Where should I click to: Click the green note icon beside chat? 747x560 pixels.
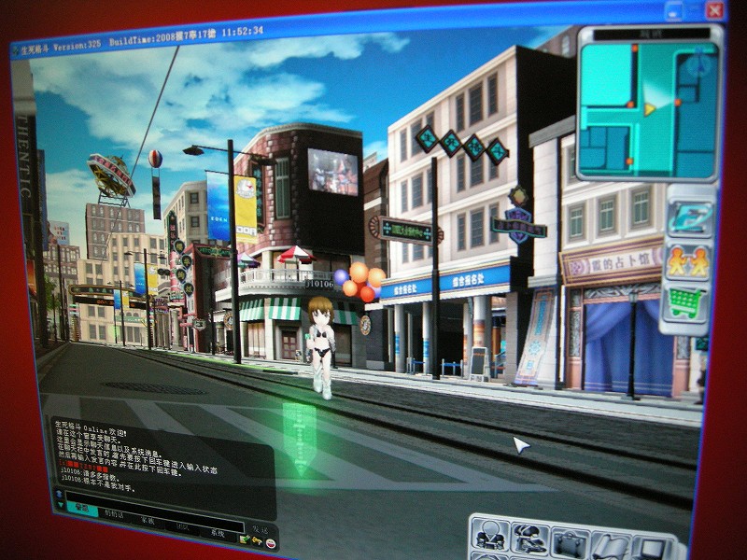[x=245, y=539]
